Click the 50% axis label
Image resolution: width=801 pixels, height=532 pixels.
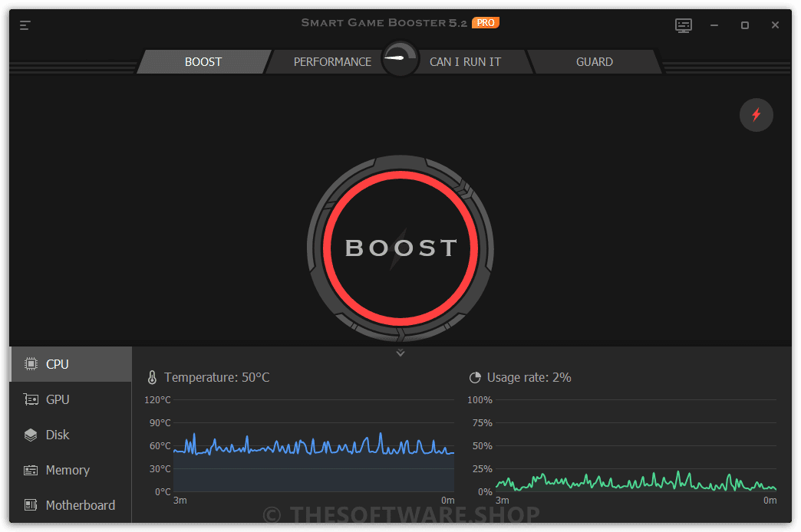point(483,445)
